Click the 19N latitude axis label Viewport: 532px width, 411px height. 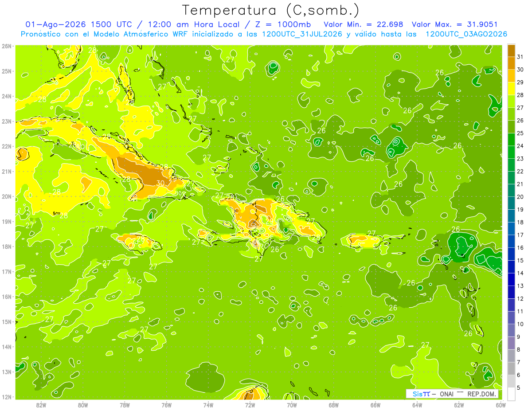pyautogui.click(x=7, y=221)
